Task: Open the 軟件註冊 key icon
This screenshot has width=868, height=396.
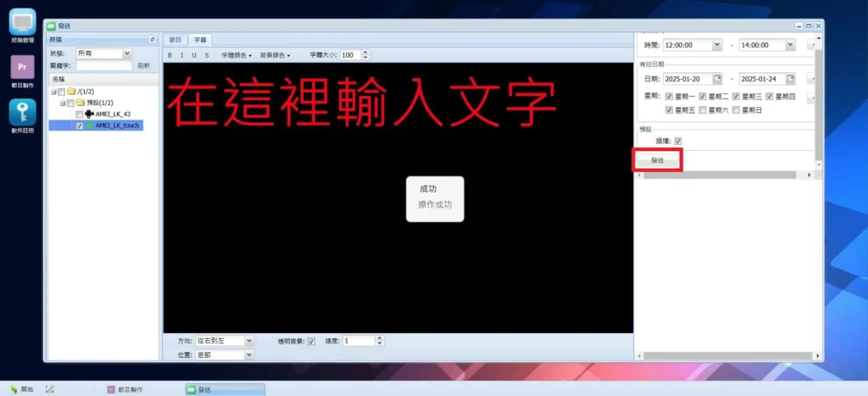Action: 22,113
